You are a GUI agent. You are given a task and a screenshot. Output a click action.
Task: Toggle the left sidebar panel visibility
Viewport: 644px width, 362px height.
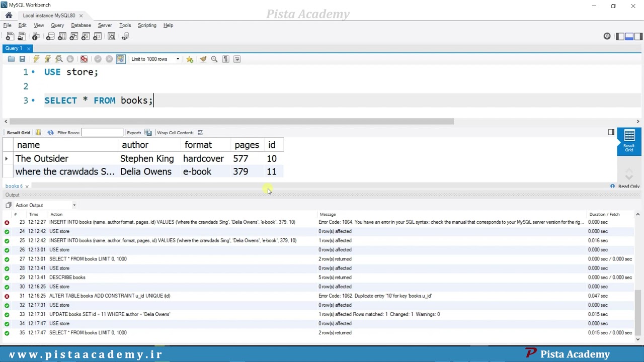click(x=620, y=36)
